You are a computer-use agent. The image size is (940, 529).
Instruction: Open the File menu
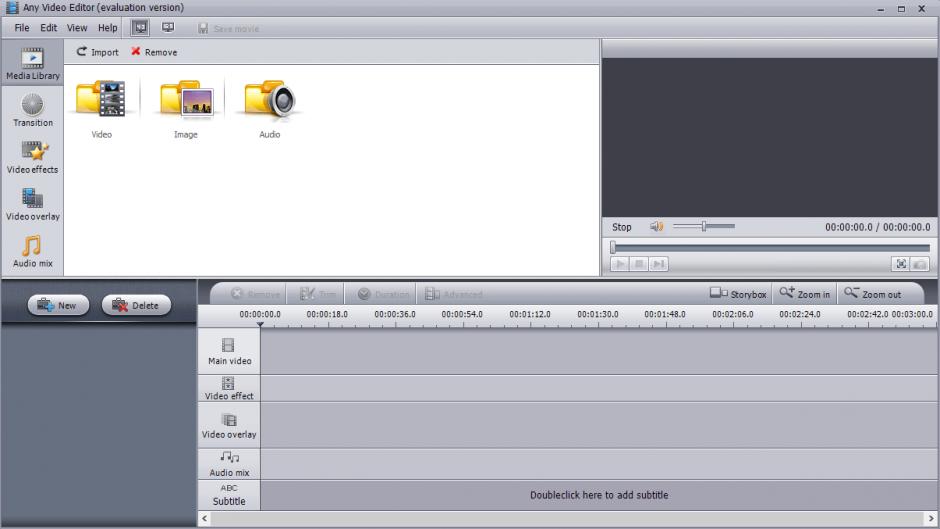coord(22,28)
